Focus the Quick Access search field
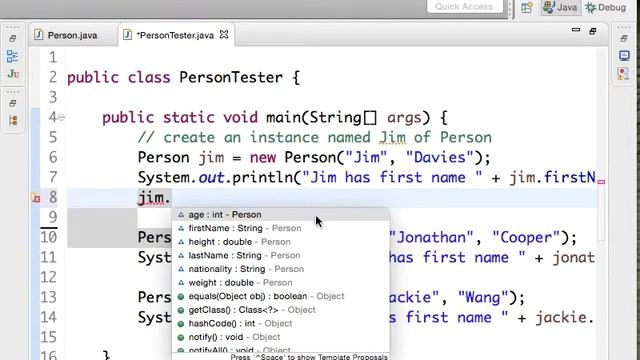640x360 pixels. (x=464, y=7)
